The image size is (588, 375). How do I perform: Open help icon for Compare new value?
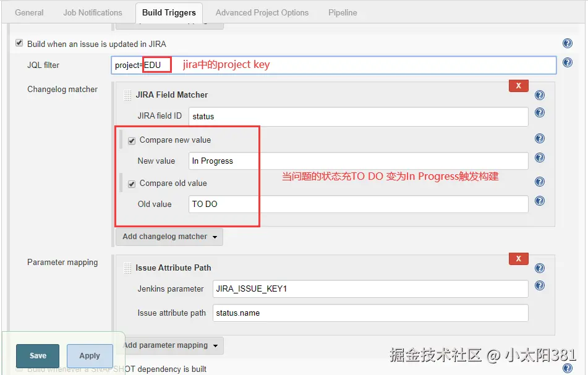tap(540, 138)
